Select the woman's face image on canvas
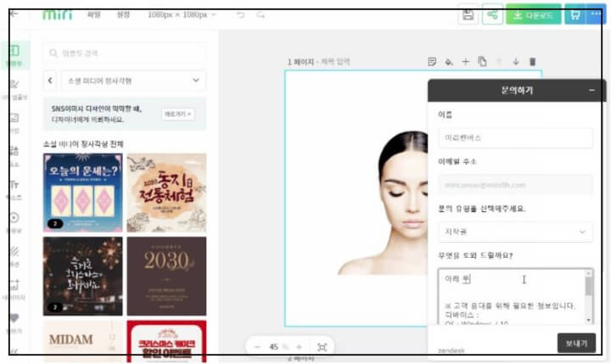This screenshot has width=611, height=364. click(x=384, y=203)
